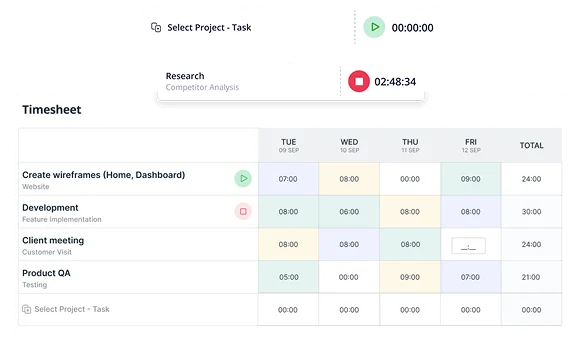This screenshot has height=363, width=583.
Task: Click the empty Friday time input for Client meeting
Action: (x=468, y=245)
